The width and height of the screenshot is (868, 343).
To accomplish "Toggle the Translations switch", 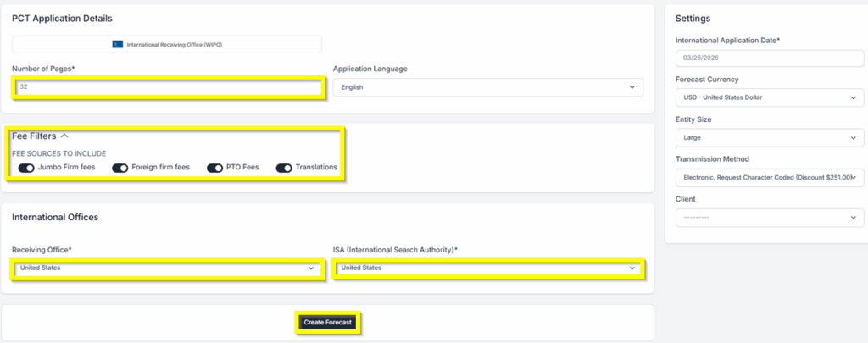I will point(284,168).
